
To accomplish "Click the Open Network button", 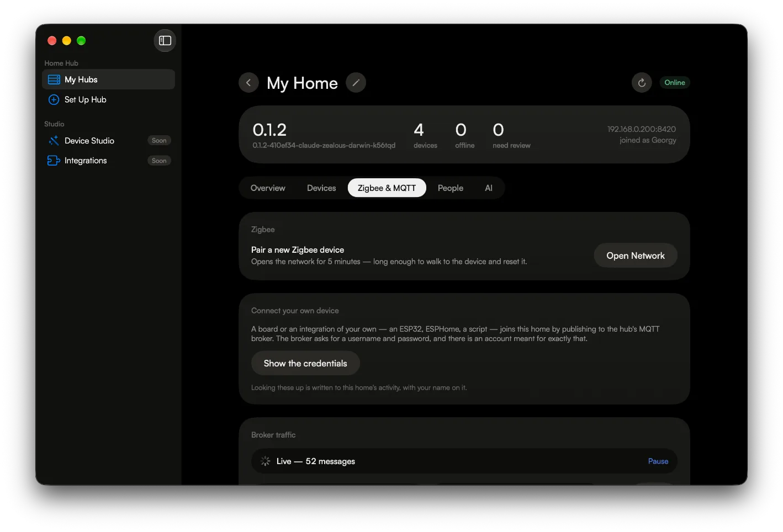I will point(636,256).
